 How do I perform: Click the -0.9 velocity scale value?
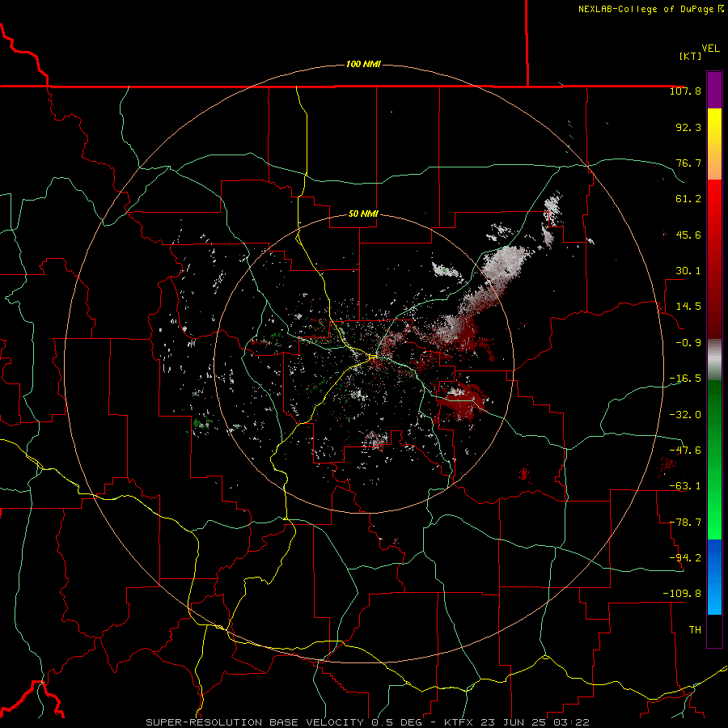tap(688, 343)
